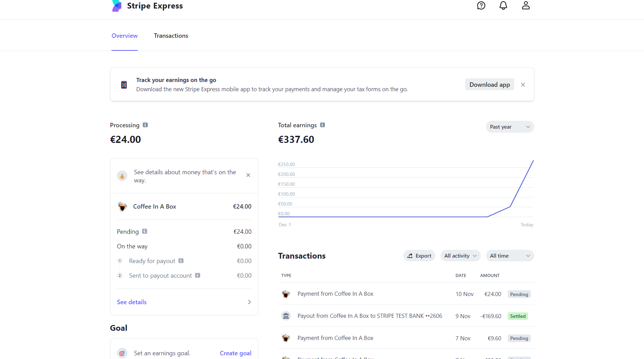Open the account profile icon
This screenshot has width=644, height=359.
pyautogui.click(x=526, y=5)
